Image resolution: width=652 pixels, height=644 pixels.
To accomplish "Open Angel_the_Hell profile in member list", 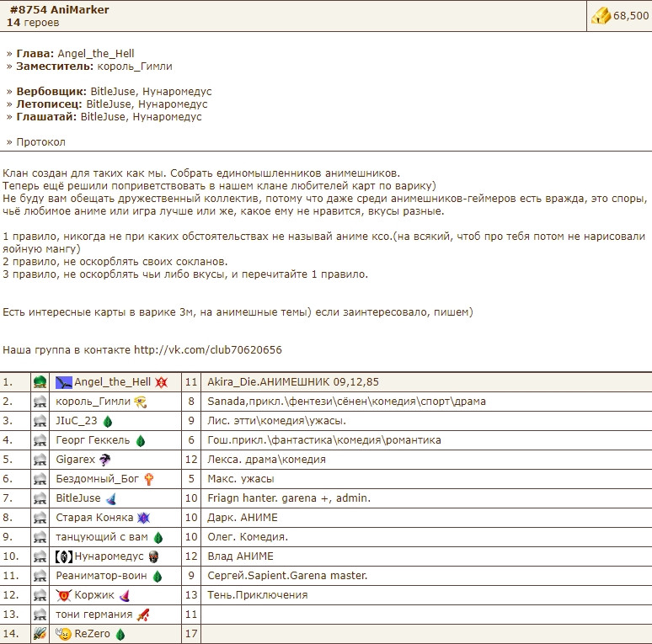I will pos(112,382).
